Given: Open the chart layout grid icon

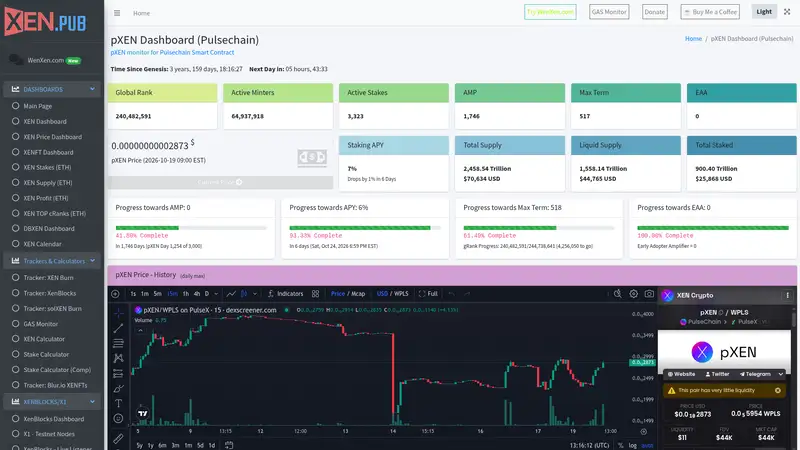Looking at the screenshot, I should tap(315, 294).
